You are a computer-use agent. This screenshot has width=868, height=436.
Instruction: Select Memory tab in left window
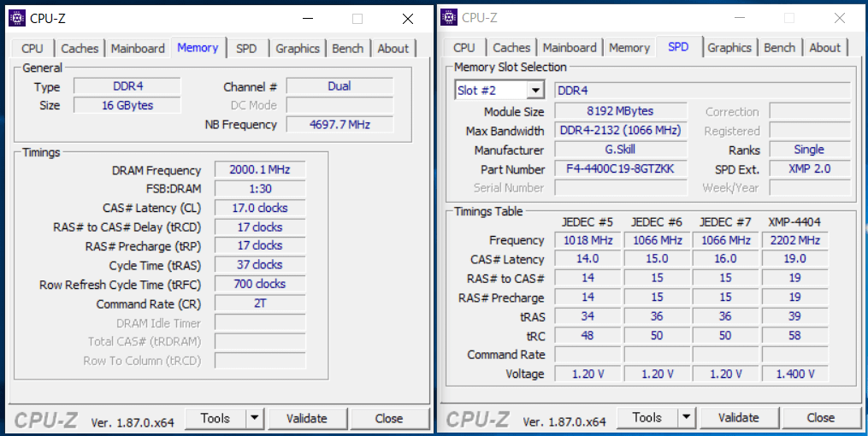(198, 48)
